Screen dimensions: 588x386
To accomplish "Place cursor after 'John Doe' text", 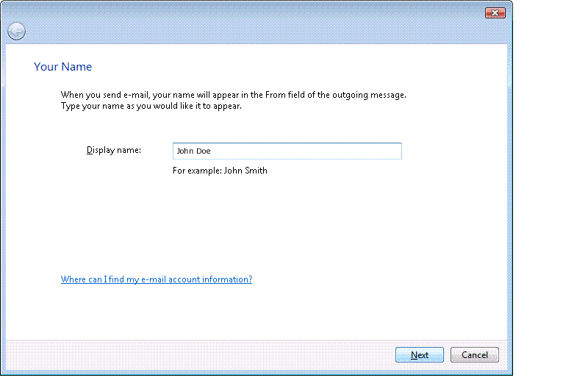I will [212, 151].
